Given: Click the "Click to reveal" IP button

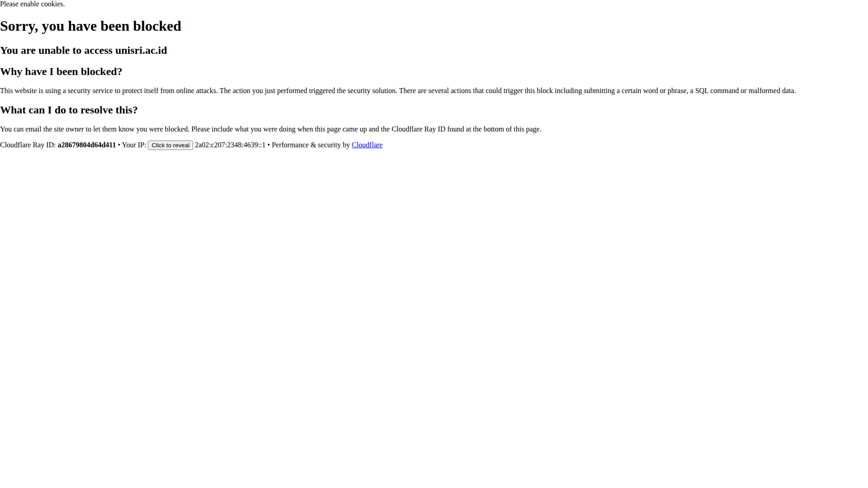Looking at the screenshot, I should point(170,145).
